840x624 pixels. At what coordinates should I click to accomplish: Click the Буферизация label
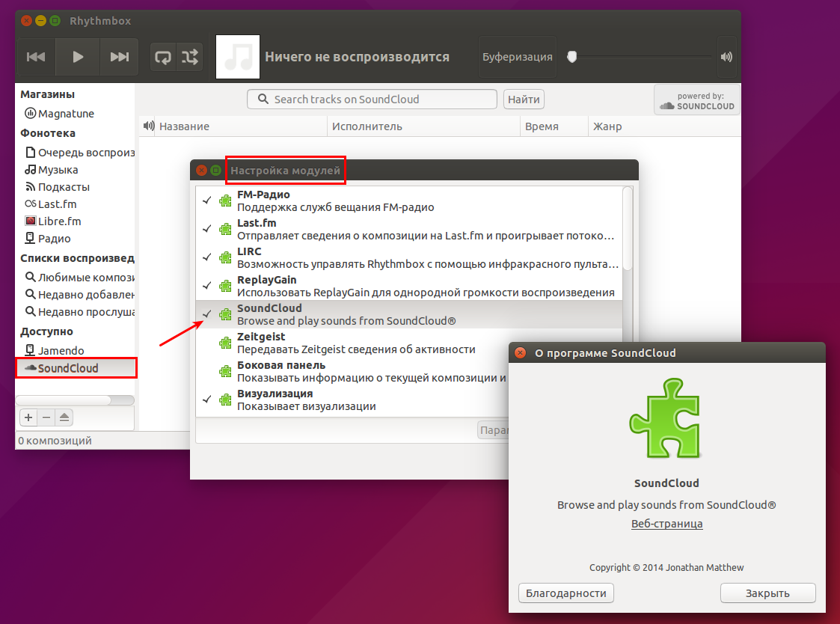(517, 57)
